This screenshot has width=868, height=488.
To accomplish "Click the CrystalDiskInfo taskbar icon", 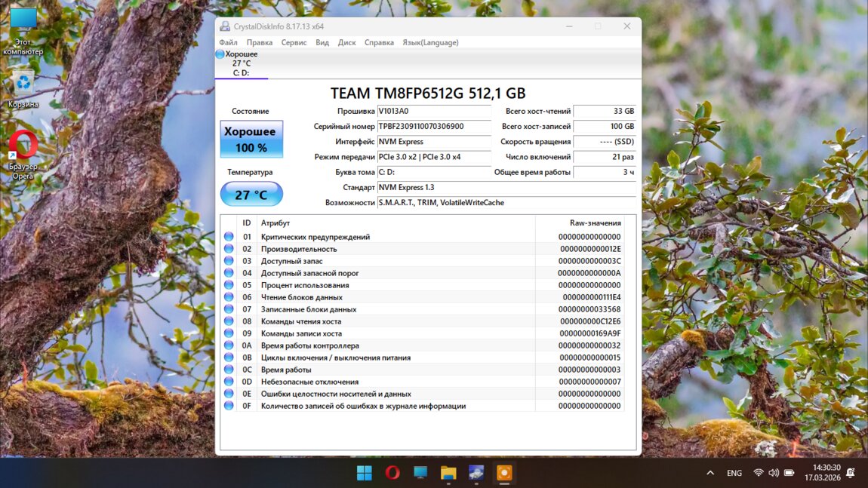I will click(x=504, y=473).
